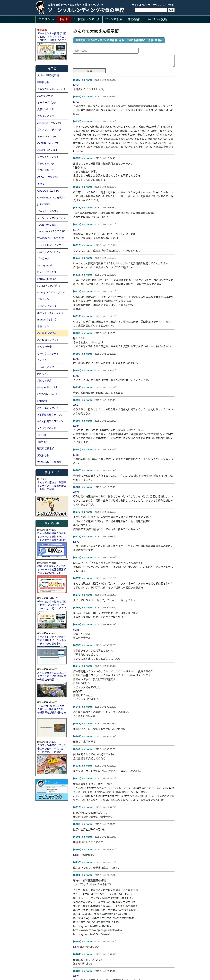210x980 pixels.
Task: Open the 利回り不動産 board
Action: click(x=52, y=381)
